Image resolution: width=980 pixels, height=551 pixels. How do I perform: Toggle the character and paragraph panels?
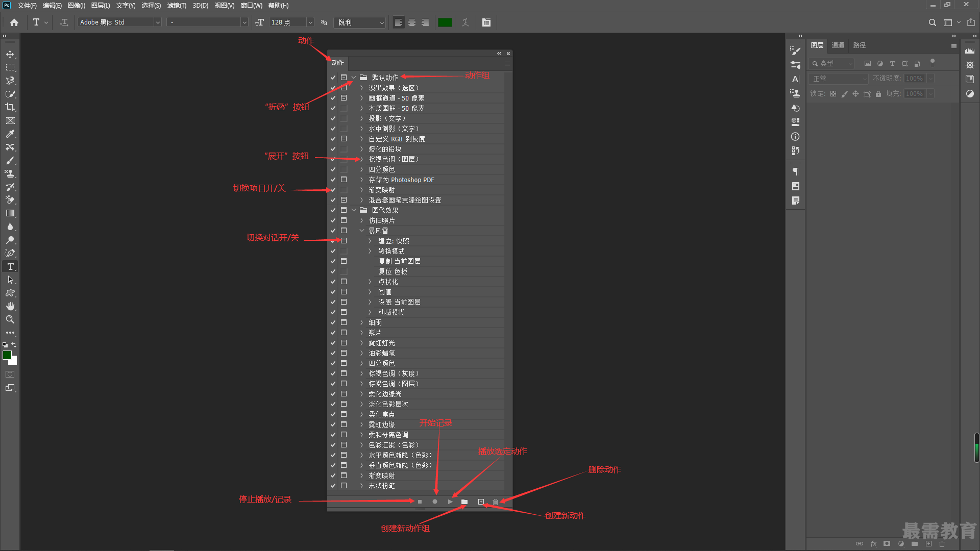pyautogui.click(x=486, y=22)
